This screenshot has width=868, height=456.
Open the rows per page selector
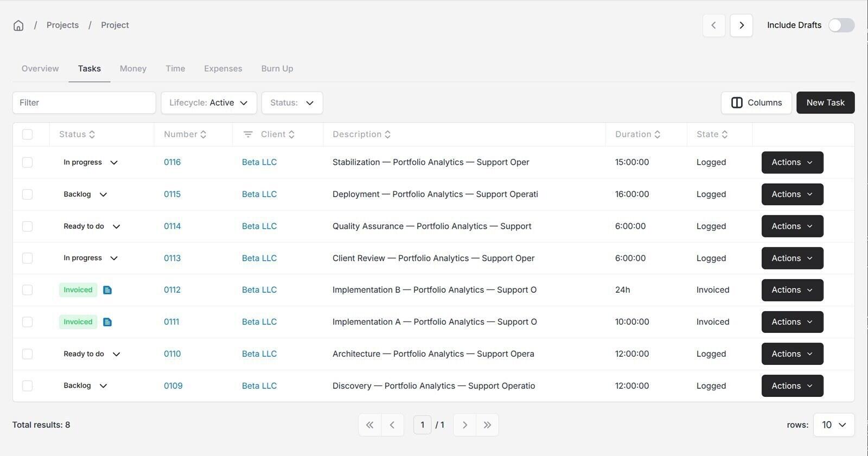point(834,425)
